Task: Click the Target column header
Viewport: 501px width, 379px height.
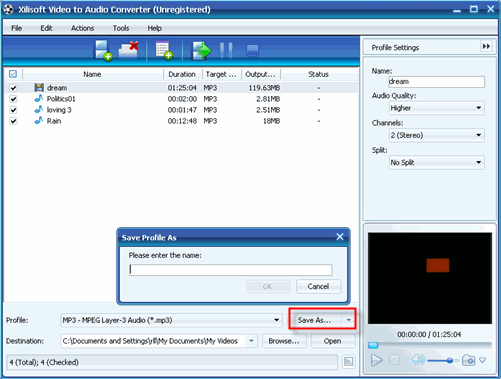Action: pos(221,74)
